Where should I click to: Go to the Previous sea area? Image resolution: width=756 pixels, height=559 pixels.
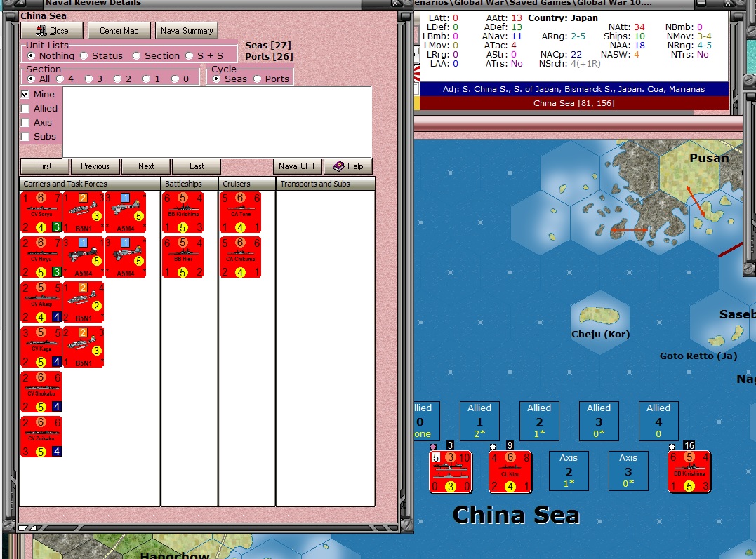[95, 166]
